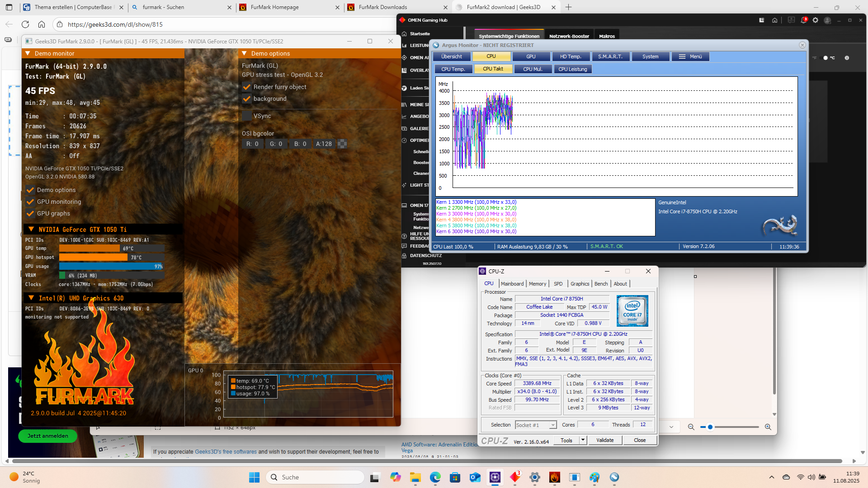The image size is (868, 488).
Task: Enable the VSync checkbox
Action: (x=247, y=116)
